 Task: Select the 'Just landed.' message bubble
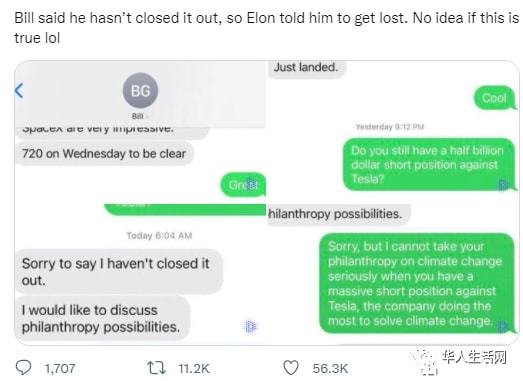(x=306, y=68)
